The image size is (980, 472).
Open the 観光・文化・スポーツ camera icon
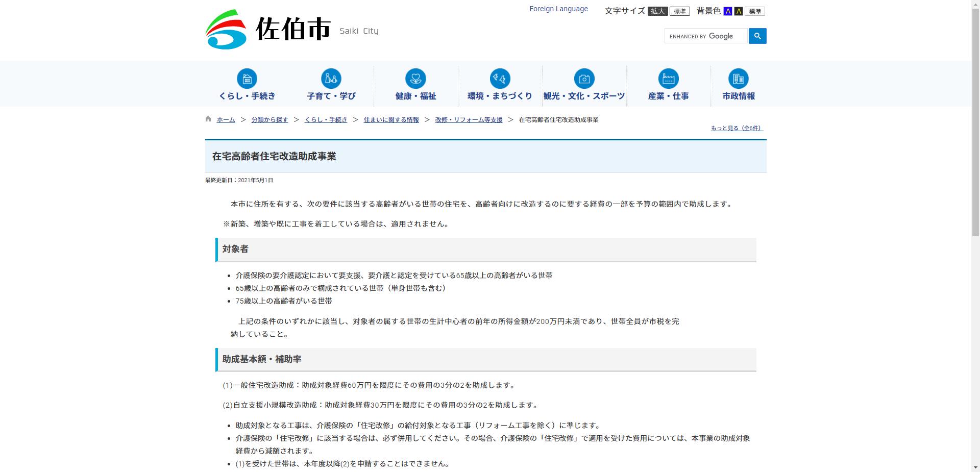click(x=583, y=78)
